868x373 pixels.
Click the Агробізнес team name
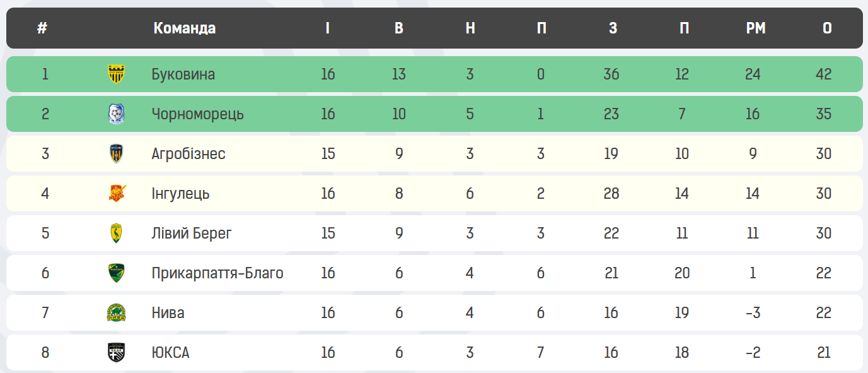188,154
